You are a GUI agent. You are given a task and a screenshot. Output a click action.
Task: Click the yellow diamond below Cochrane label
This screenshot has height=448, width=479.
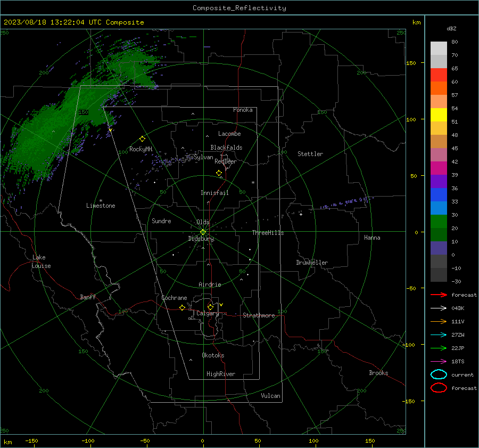pyautogui.click(x=182, y=307)
